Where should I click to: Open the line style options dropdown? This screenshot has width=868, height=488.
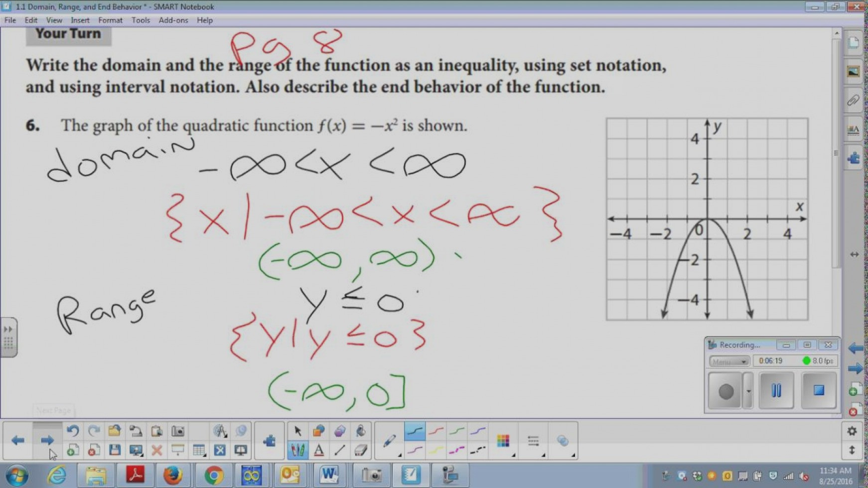point(533,441)
